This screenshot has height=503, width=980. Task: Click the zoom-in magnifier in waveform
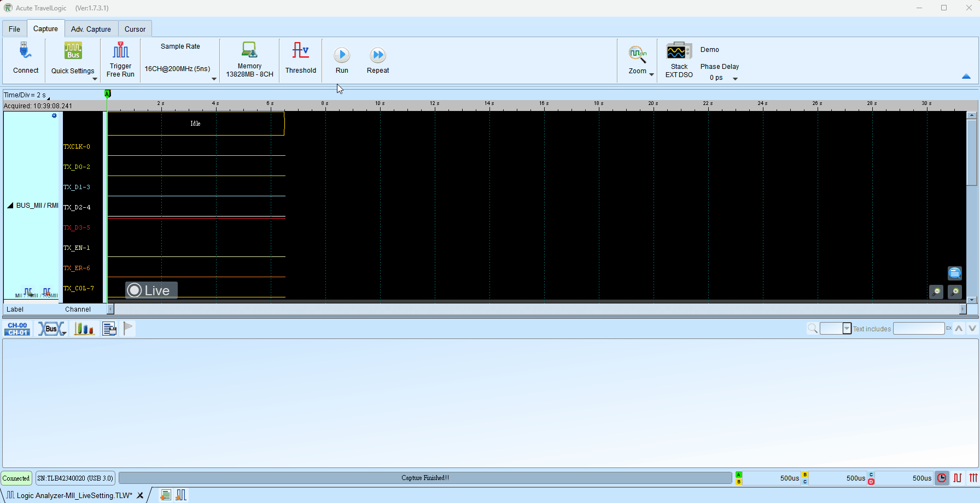pyautogui.click(x=955, y=292)
